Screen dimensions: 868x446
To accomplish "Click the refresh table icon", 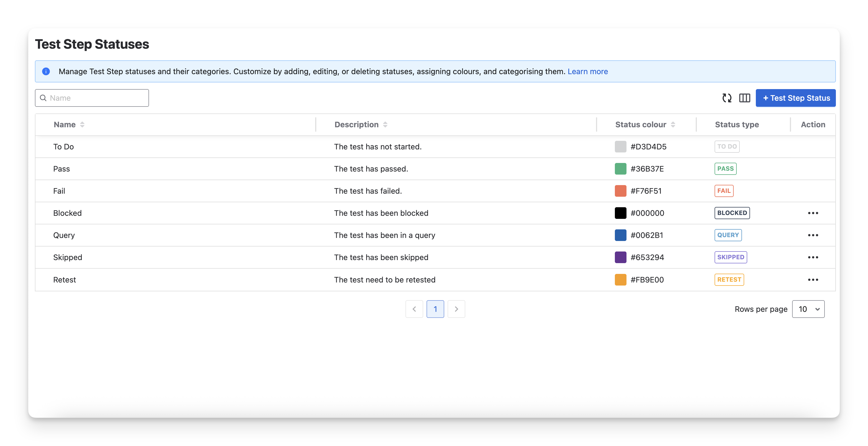I will 727,98.
